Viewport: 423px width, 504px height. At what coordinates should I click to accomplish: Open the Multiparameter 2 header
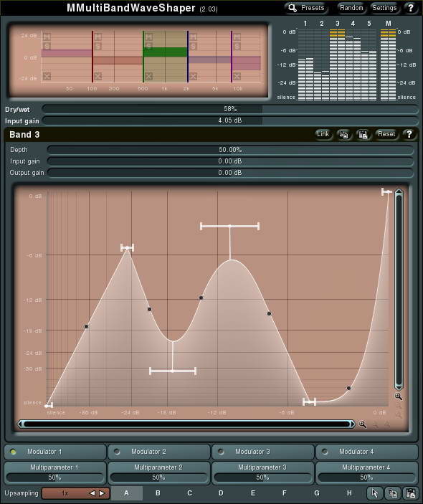158,467
